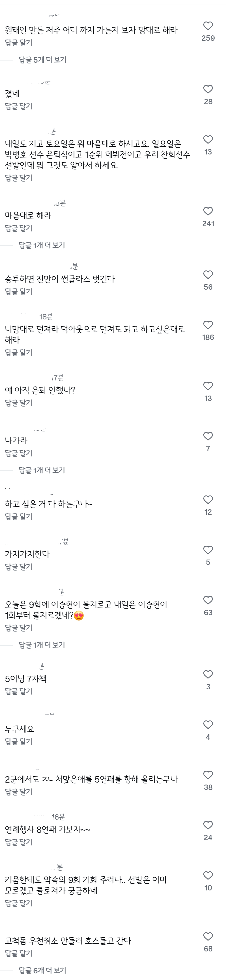
Task: Expand '답글 6개 더 보기' replies
Action: tap(43, 970)
